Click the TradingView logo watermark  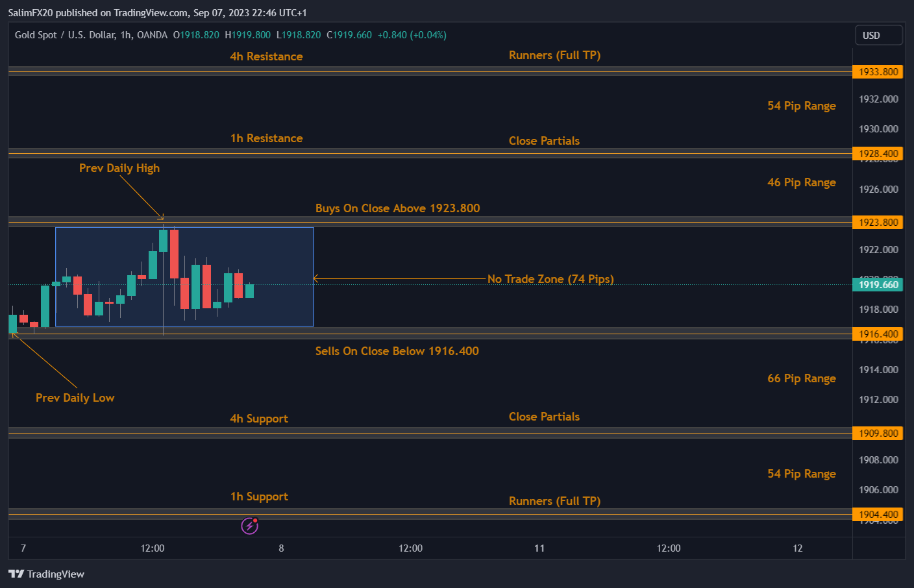point(45,574)
